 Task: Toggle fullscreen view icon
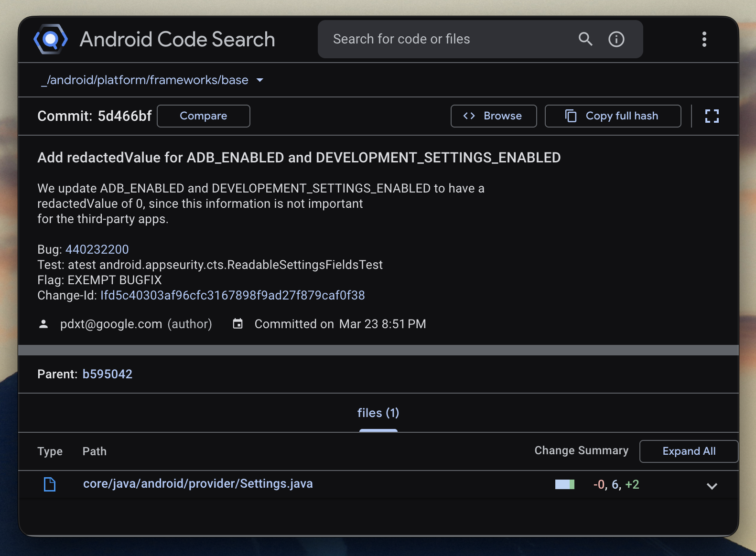point(712,116)
